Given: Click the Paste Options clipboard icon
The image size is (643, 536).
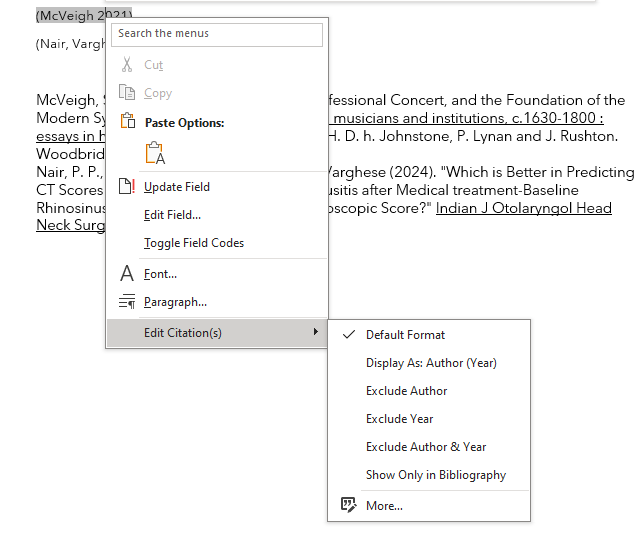Looking at the screenshot, I should tap(127, 122).
